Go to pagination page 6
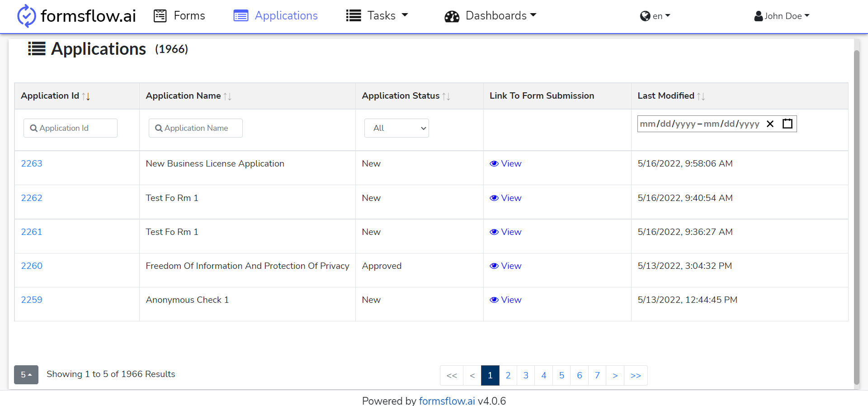This screenshot has height=406, width=868. (580, 376)
